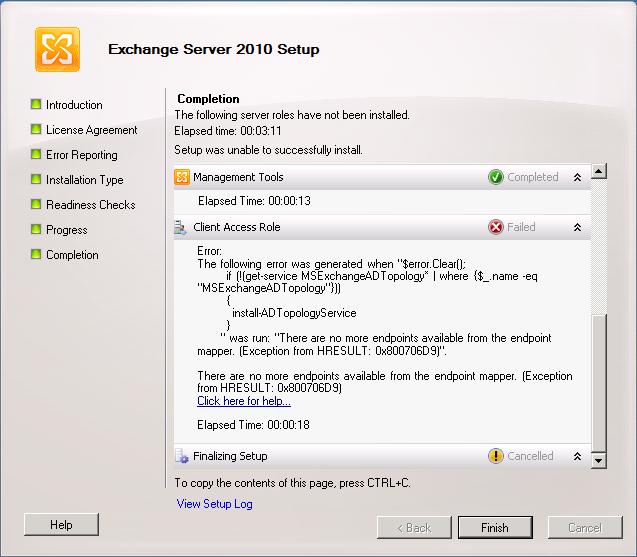Click the Client Access Role icon

coord(182,228)
